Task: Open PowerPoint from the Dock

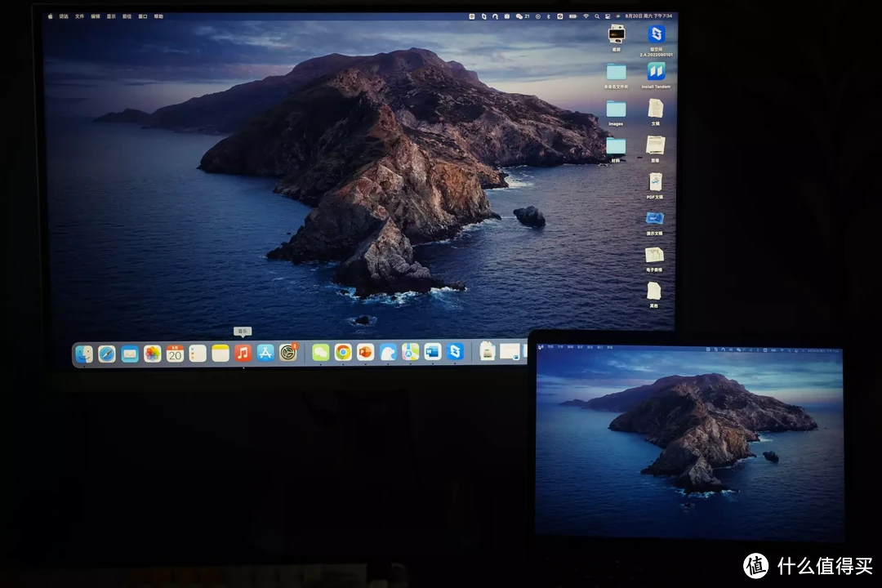Action: pos(366,353)
